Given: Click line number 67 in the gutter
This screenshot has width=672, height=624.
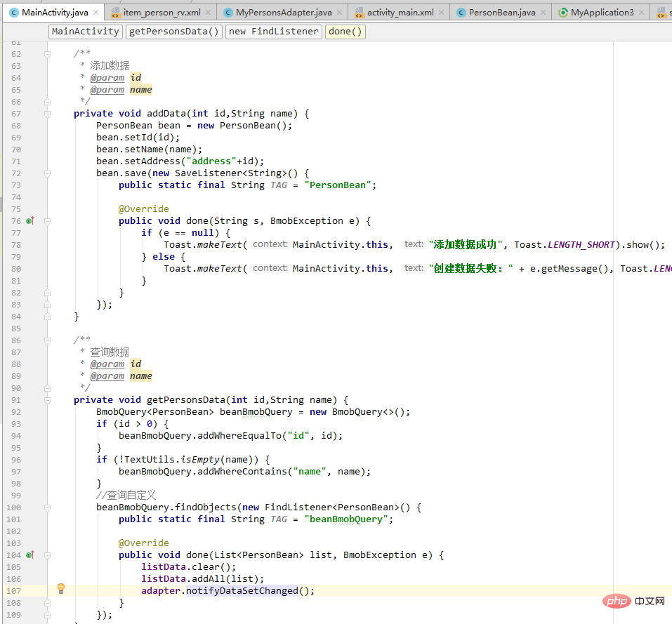Looking at the screenshot, I should pyautogui.click(x=16, y=114).
